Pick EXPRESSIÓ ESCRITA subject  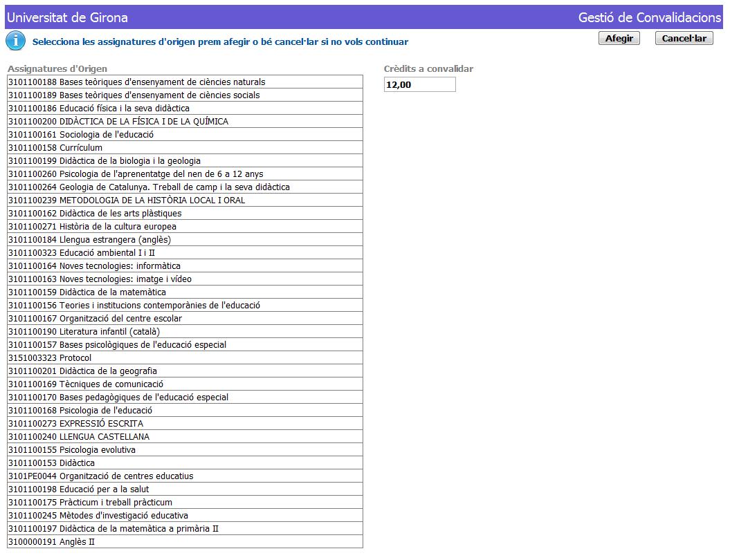[101, 424]
